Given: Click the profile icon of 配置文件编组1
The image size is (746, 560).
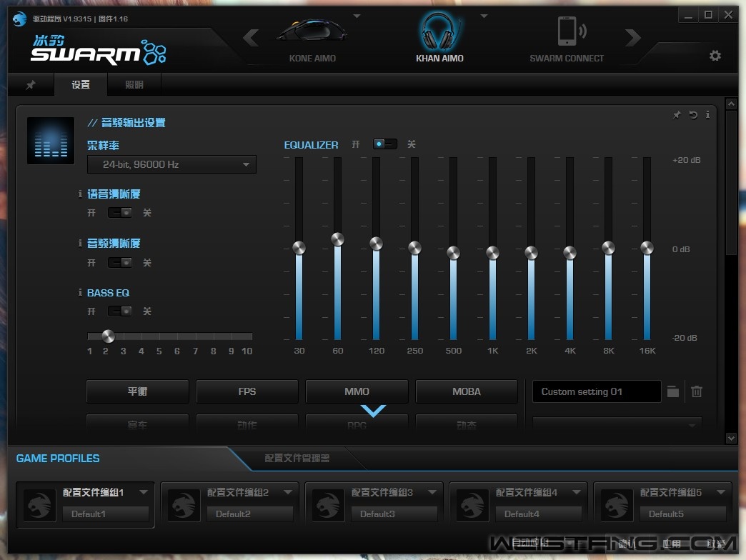Looking at the screenshot, I should 39,505.
